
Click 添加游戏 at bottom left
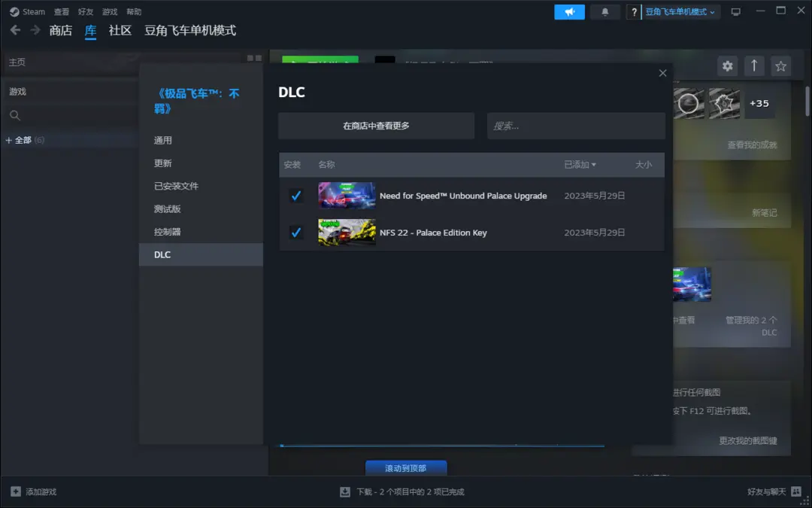(x=41, y=491)
